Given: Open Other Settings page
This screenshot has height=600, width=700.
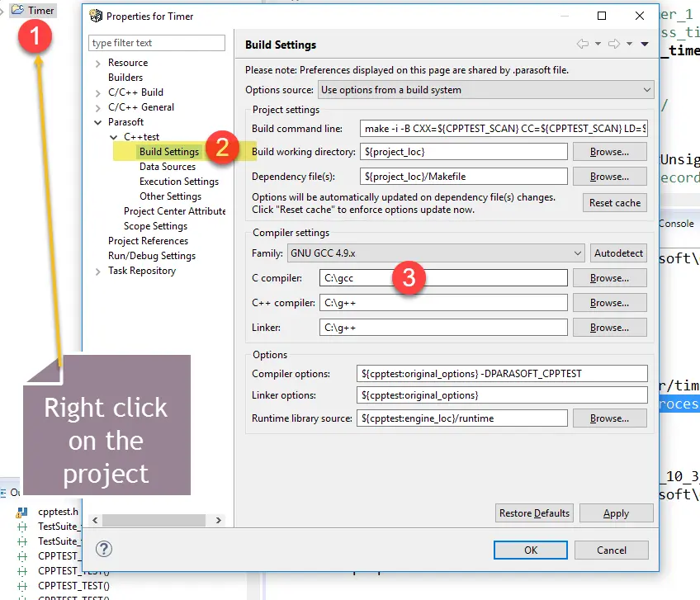Looking at the screenshot, I should pyautogui.click(x=170, y=196).
